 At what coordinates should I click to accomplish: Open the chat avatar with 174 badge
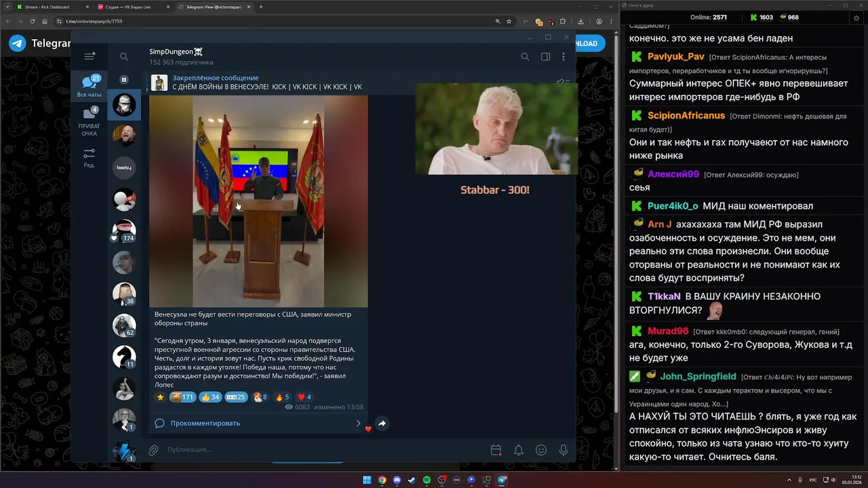124,230
